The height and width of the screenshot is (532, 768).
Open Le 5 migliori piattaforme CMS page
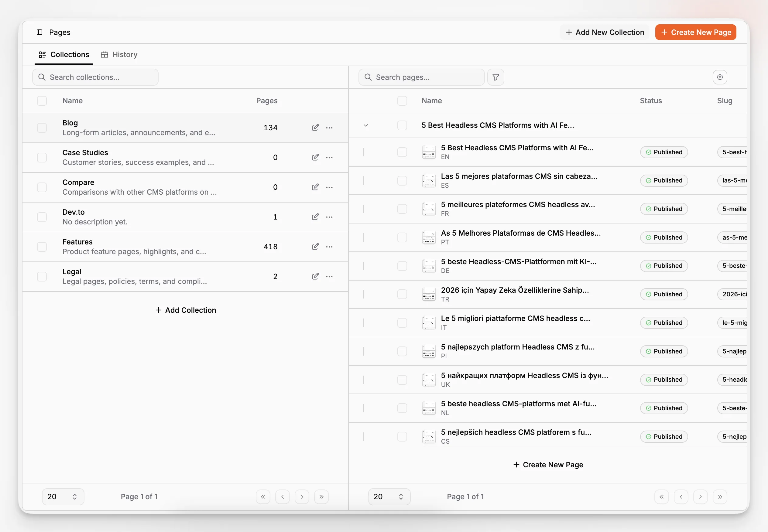coord(516,318)
